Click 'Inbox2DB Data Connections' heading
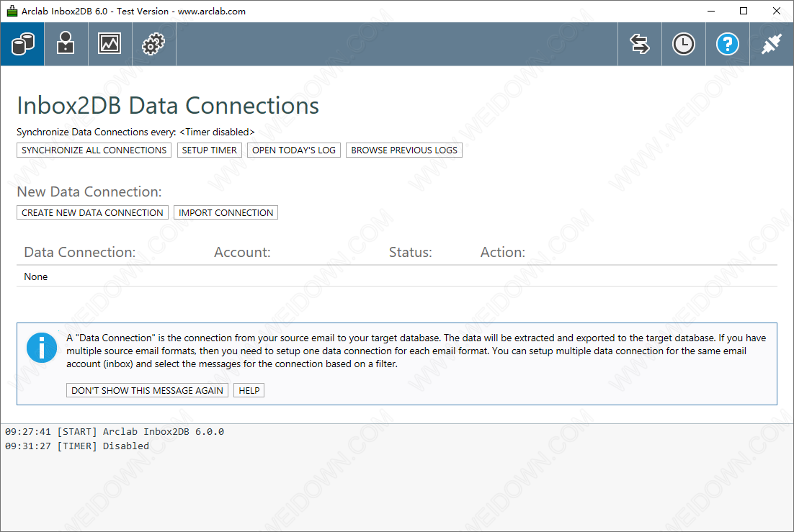 coord(168,106)
